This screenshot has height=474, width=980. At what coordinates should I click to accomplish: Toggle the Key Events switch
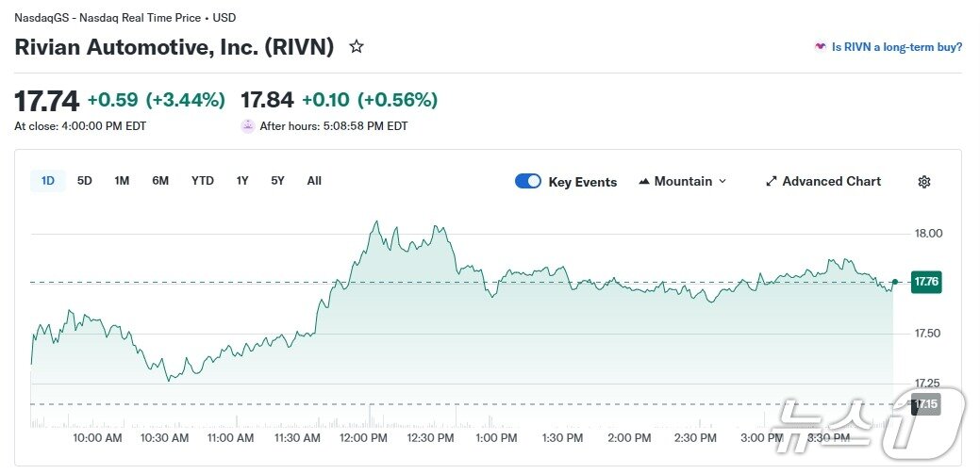pos(528,181)
